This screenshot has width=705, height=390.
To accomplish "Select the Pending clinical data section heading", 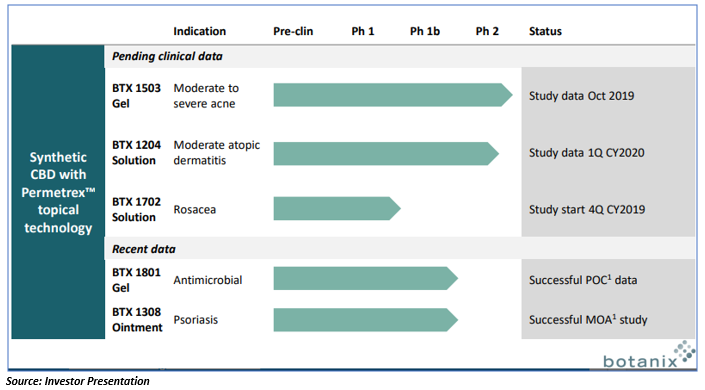I will pyautogui.click(x=167, y=56).
